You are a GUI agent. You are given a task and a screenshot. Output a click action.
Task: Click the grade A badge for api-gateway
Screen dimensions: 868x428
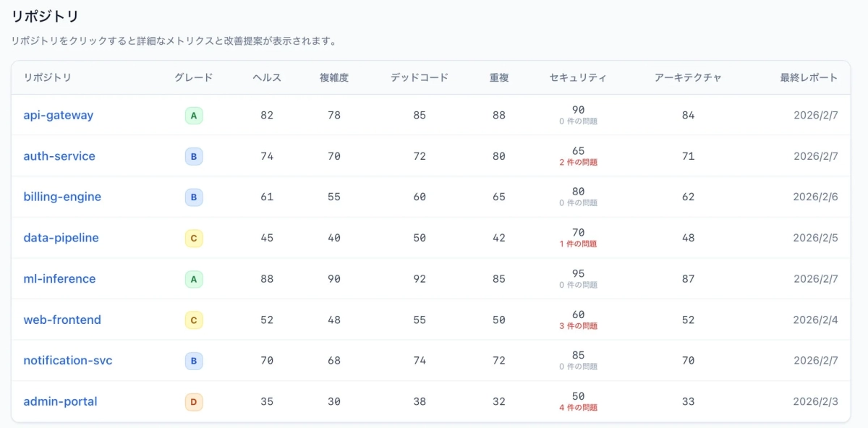pyautogui.click(x=193, y=115)
